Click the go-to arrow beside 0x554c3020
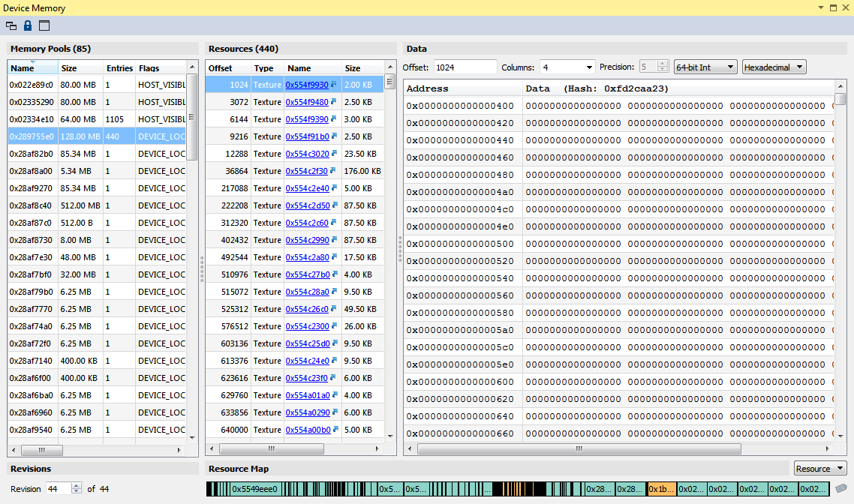The height and width of the screenshot is (504, 854). click(x=333, y=153)
